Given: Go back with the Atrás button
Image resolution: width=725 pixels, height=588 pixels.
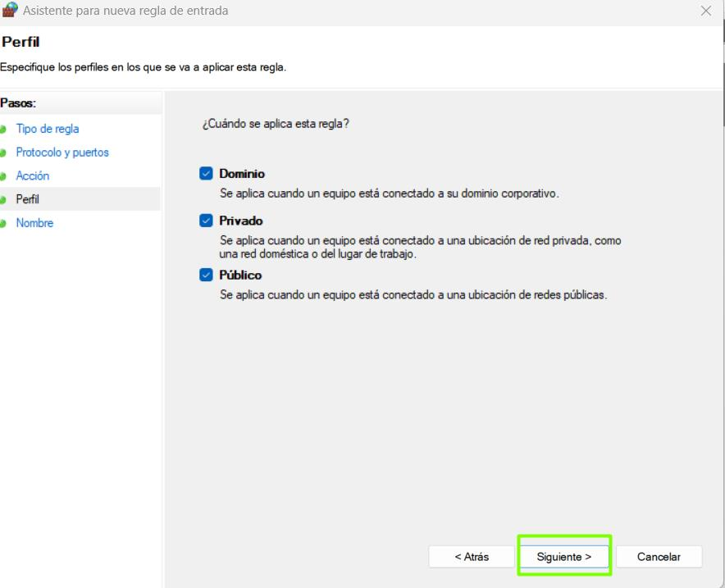Looking at the screenshot, I should click(472, 557).
